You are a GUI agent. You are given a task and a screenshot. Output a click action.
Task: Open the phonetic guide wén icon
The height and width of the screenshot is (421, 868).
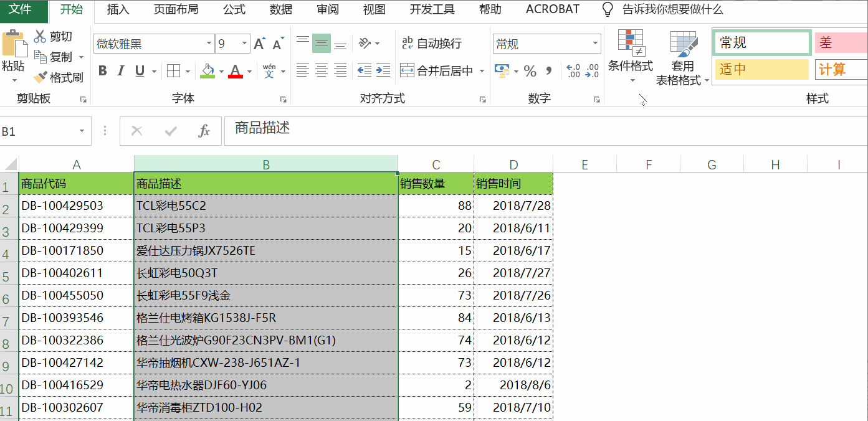tap(269, 71)
